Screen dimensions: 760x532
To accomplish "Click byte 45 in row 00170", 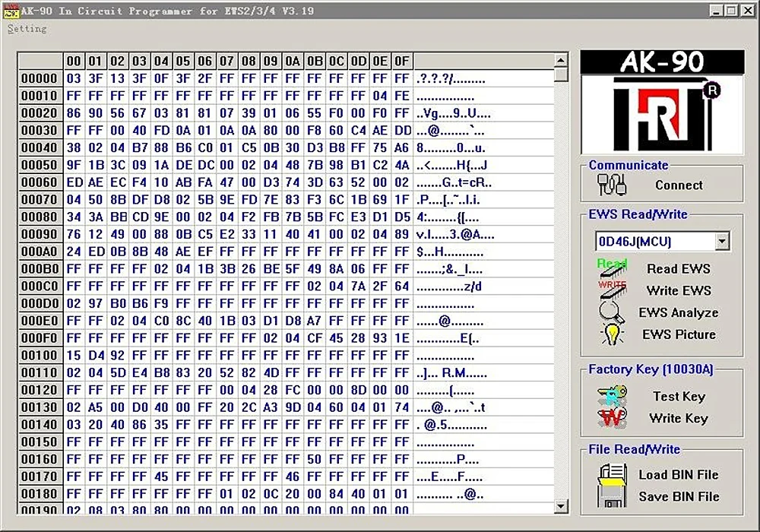I will pos(161,477).
